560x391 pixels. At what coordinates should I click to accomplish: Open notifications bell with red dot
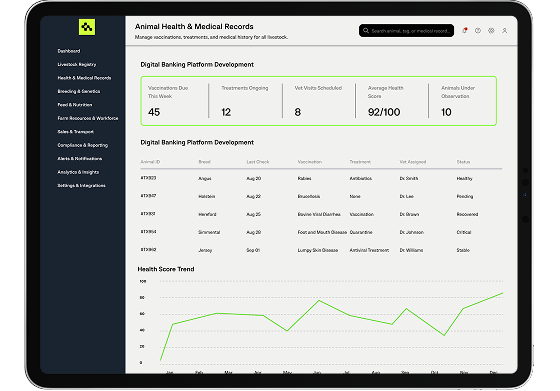465,31
